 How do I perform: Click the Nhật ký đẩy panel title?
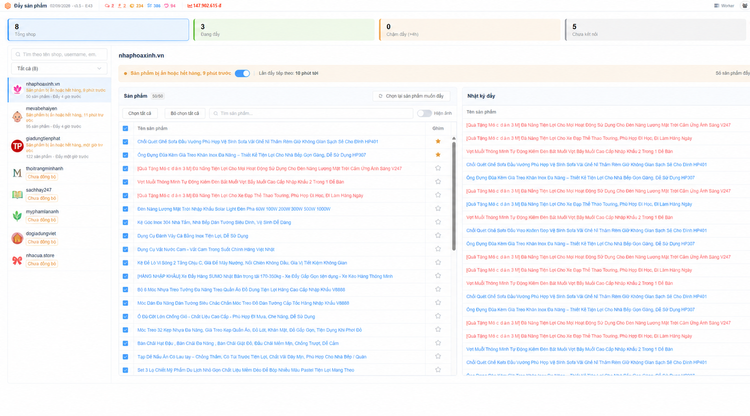pos(481,96)
